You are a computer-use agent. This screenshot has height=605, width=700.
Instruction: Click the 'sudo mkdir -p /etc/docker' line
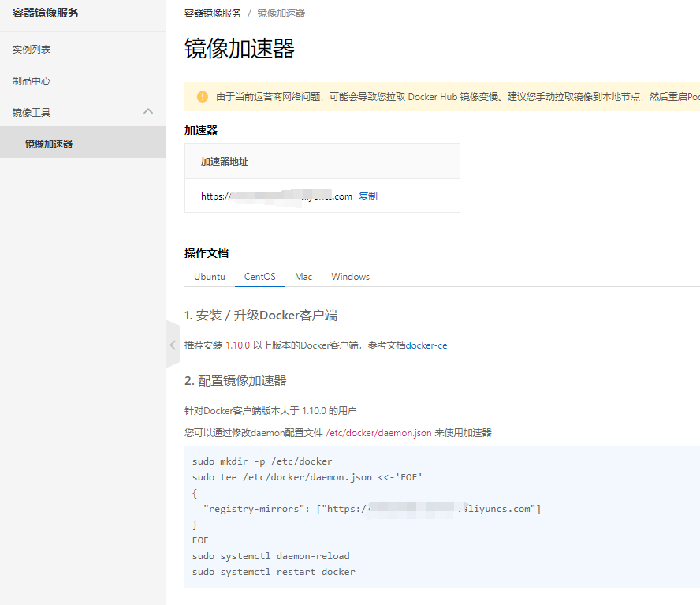[x=262, y=461]
